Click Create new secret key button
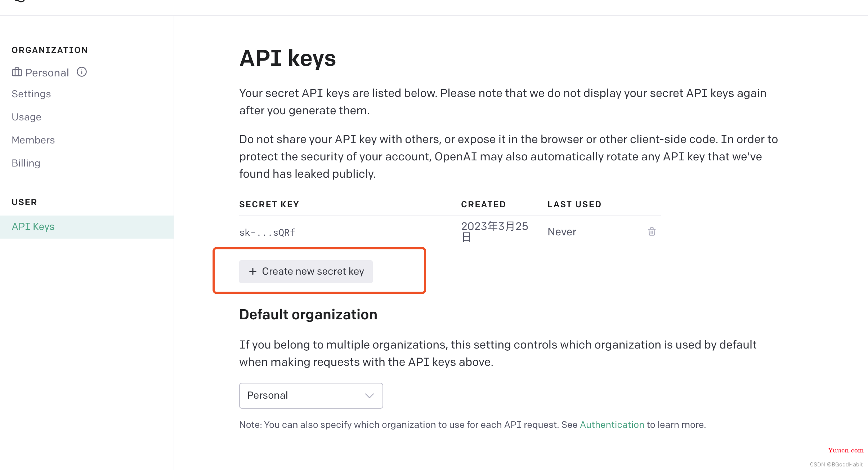Viewport: 868px width, 470px height. pos(306,271)
